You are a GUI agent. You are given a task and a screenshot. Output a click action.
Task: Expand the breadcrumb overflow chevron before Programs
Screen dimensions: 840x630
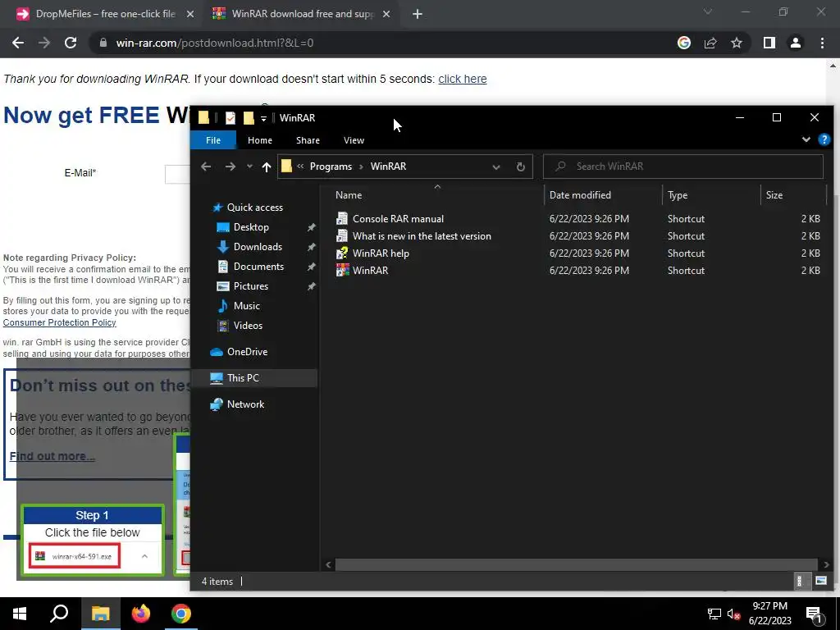[x=300, y=167]
